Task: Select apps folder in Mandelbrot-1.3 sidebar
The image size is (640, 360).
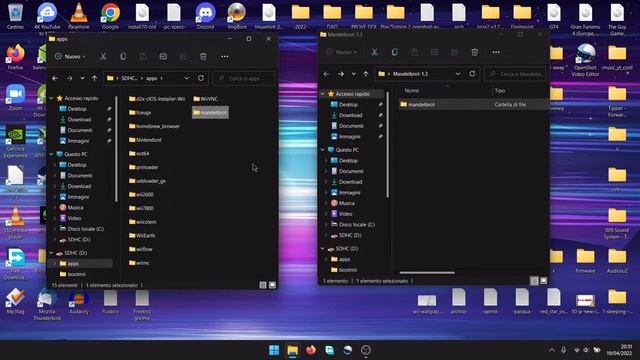Action: 344,259
